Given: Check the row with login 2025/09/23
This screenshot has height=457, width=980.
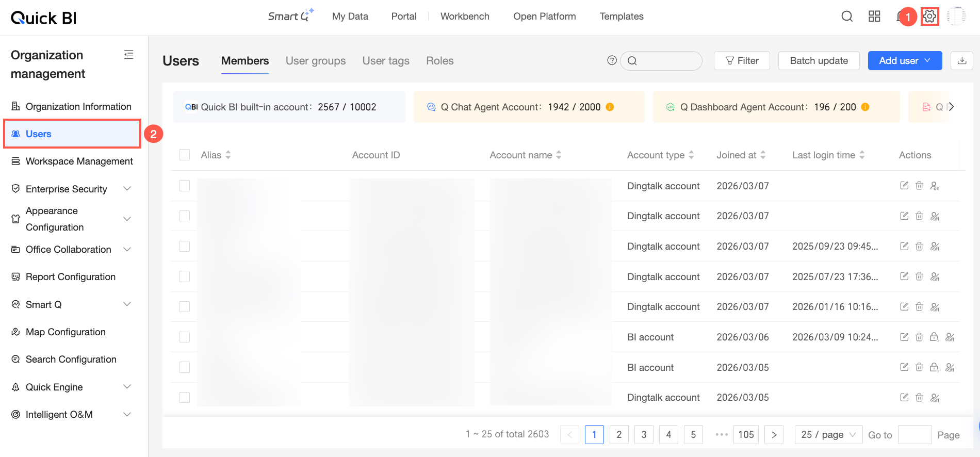Looking at the screenshot, I should (x=184, y=246).
